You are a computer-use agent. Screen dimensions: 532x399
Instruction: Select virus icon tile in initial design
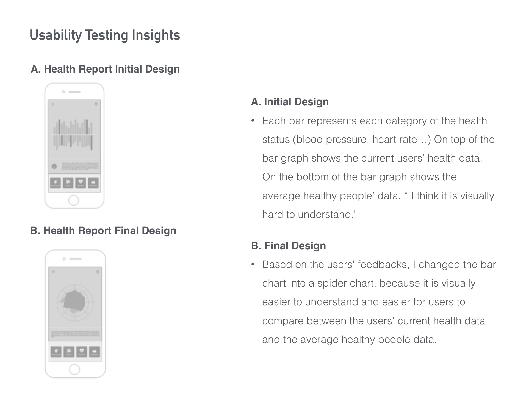[68, 182]
